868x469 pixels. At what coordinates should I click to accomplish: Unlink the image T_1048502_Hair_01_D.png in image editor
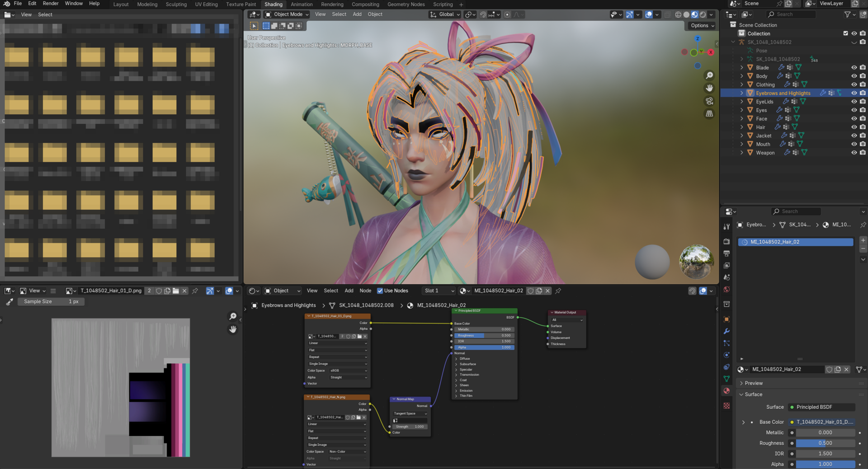(184, 291)
